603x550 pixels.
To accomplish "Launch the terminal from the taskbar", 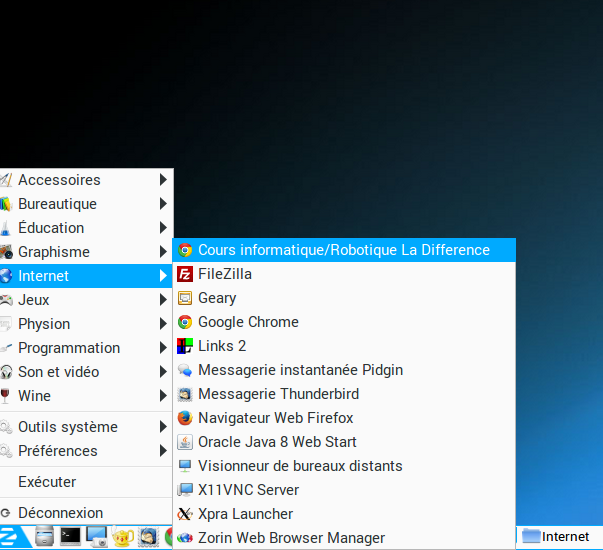I will (70, 536).
